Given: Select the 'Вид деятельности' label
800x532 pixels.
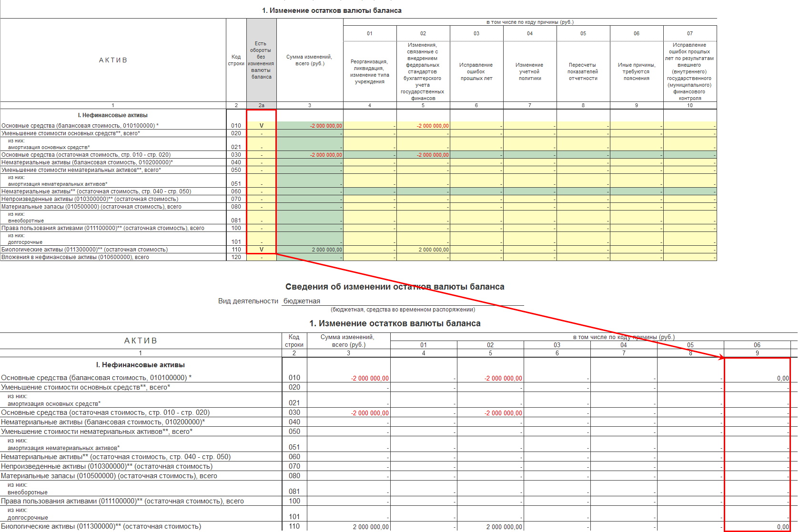Looking at the screenshot, I should coord(248,301).
